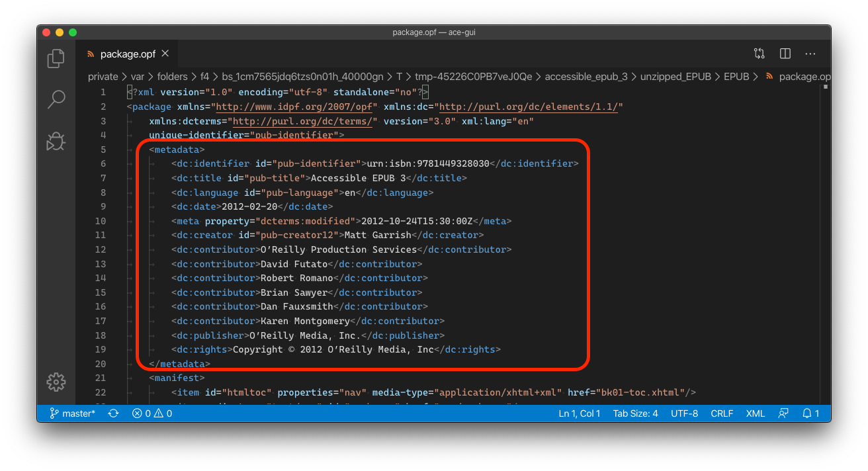Click the 'bs_1cm7565jdq6tzs0n01h_40000gn' breadcrumb segment
The image size is (868, 471).
pos(303,77)
